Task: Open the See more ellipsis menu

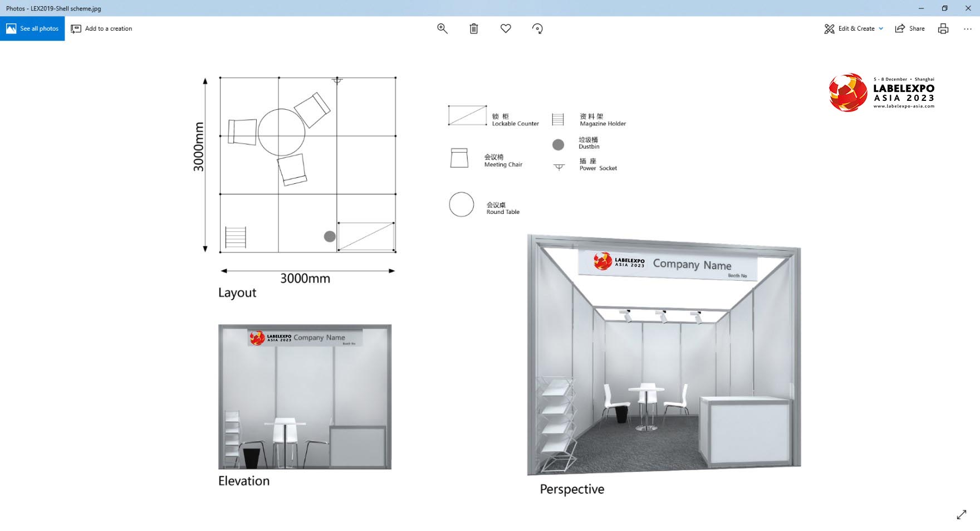Action: coord(968,28)
